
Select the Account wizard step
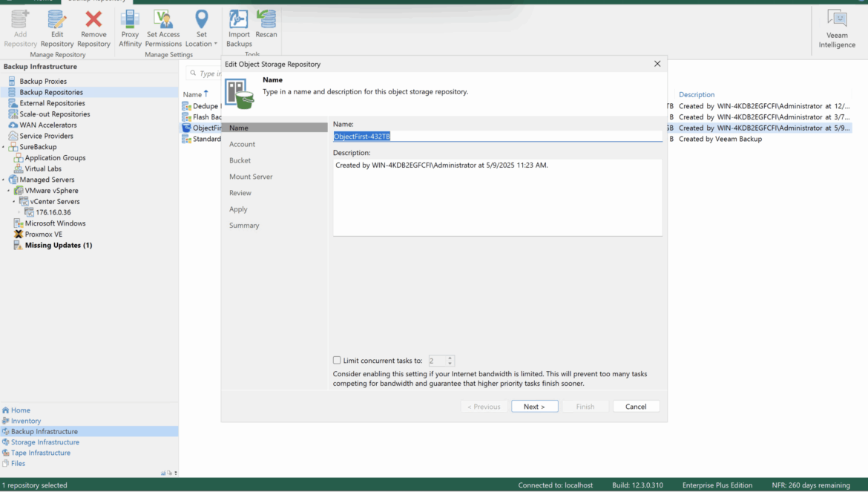pyautogui.click(x=242, y=144)
